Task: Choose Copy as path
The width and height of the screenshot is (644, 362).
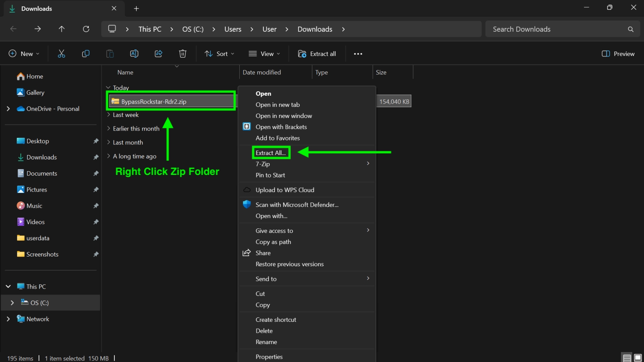Action: pos(307,242)
